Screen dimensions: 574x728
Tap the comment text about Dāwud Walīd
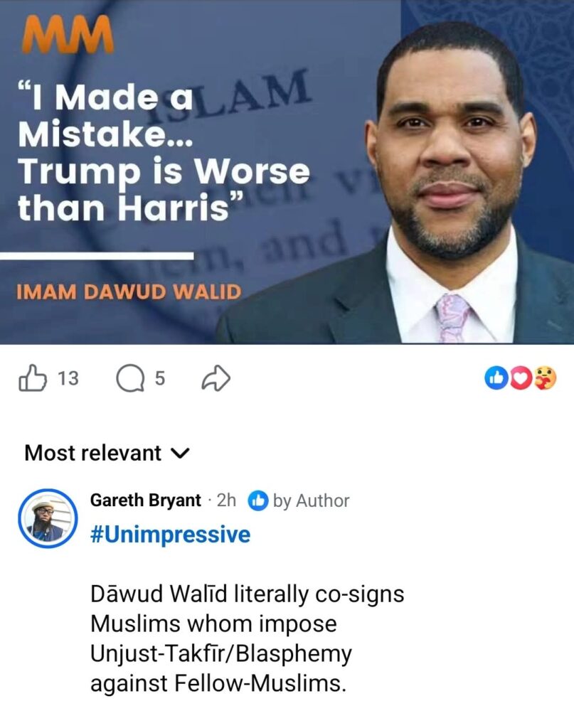247,638
